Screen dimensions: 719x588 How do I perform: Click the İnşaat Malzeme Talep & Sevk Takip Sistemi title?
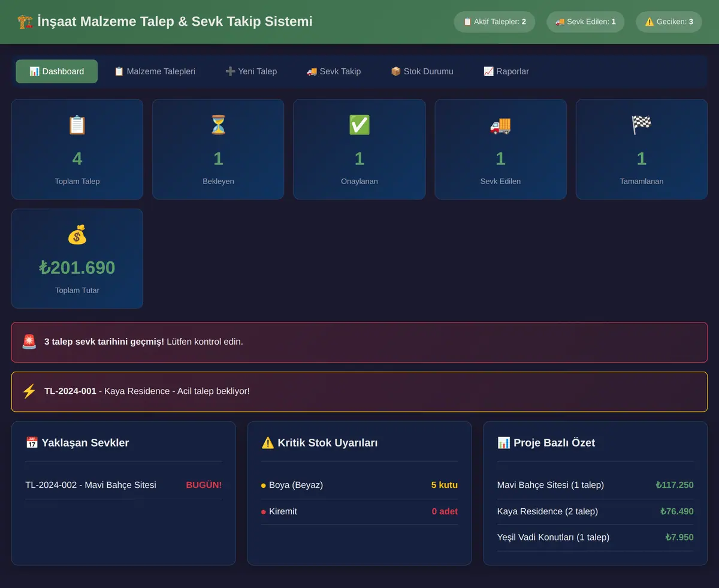click(x=175, y=22)
